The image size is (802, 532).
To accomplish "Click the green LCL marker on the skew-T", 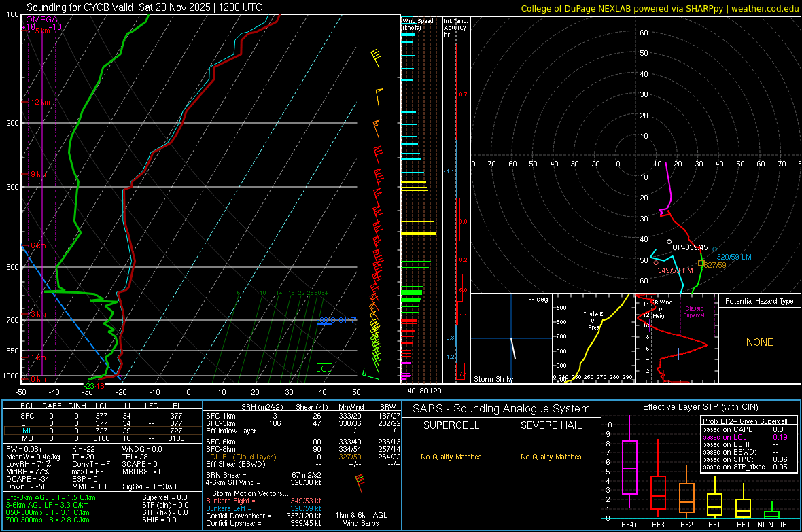I will [324, 368].
